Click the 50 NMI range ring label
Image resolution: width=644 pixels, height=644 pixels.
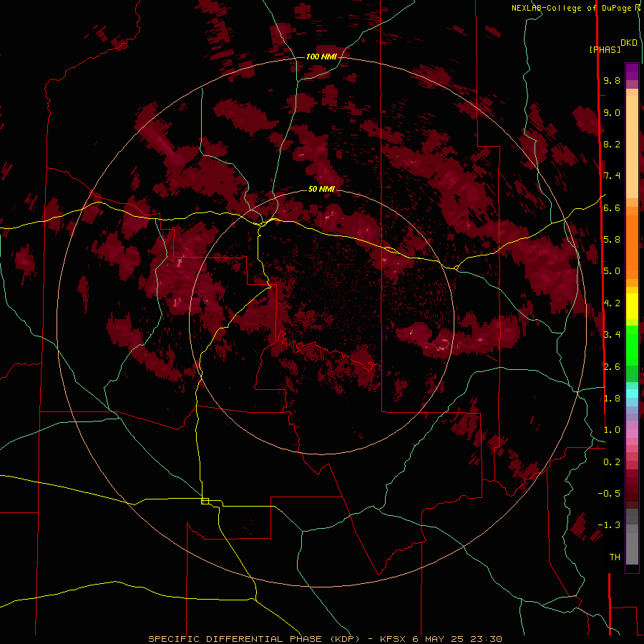click(x=321, y=189)
